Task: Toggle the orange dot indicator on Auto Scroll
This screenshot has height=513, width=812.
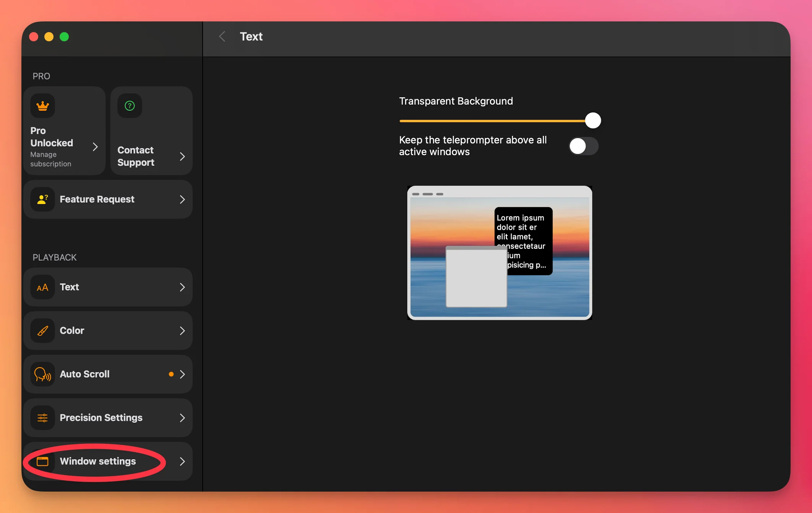Action: [171, 374]
